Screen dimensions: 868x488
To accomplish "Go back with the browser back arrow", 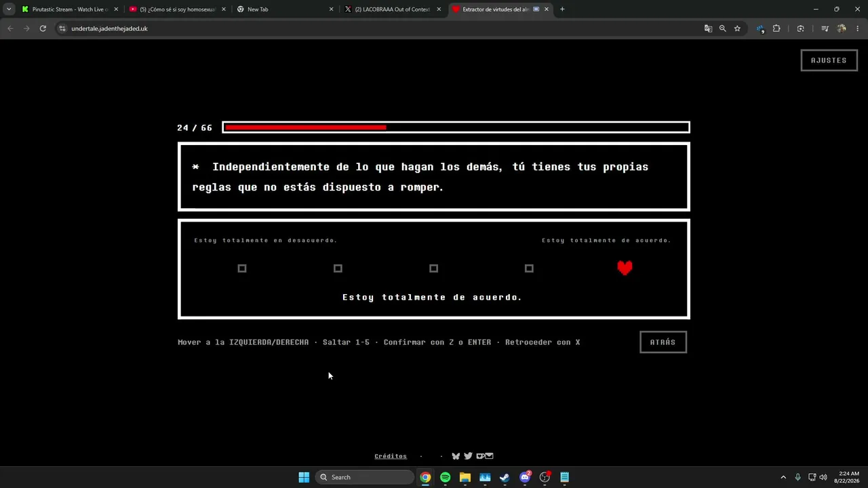I will (x=10, y=28).
